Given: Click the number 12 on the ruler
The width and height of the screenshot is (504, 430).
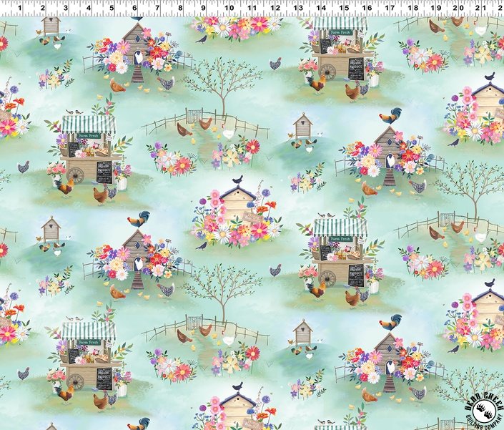Looking at the screenshot, I should [x=274, y=9].
